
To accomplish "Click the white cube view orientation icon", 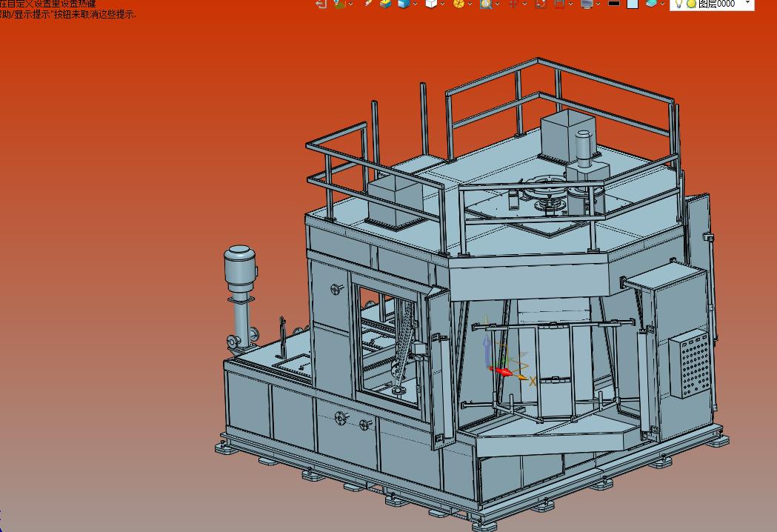I will [x=431, y=4].
